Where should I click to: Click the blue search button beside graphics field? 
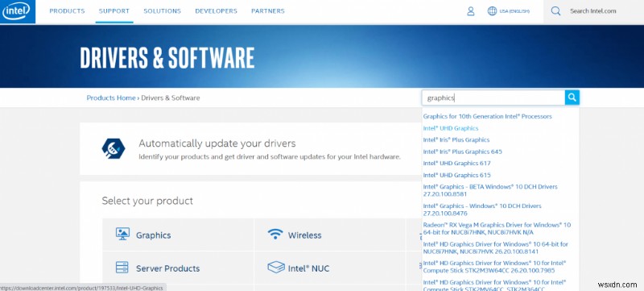click(572, 98)
